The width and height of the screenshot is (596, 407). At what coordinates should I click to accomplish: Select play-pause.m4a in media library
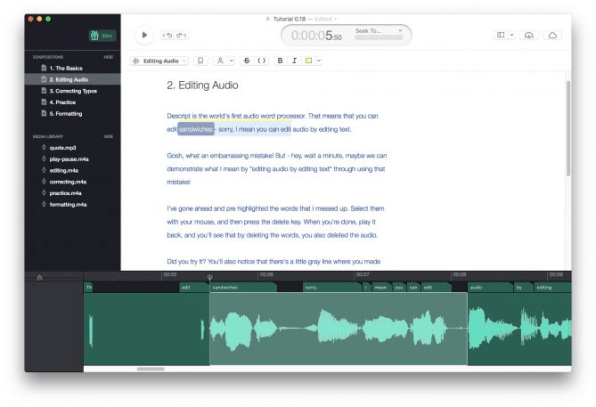tap(69, 159)
